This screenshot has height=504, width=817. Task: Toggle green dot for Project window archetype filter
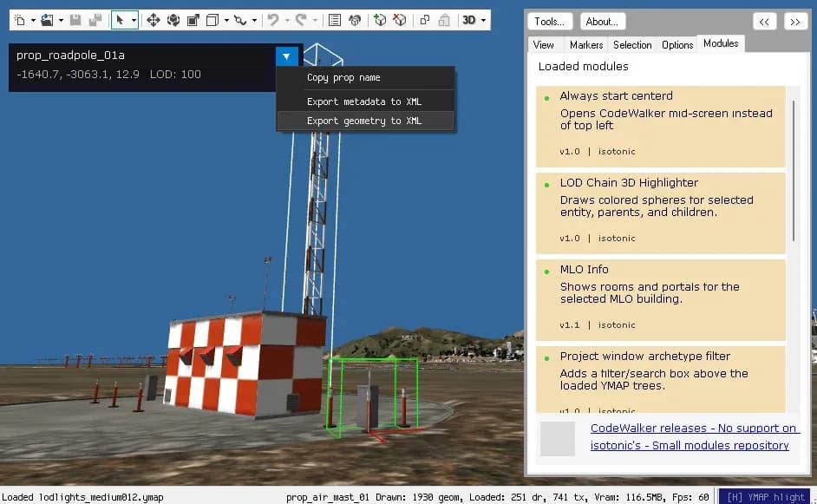click(x=546, y=358)
